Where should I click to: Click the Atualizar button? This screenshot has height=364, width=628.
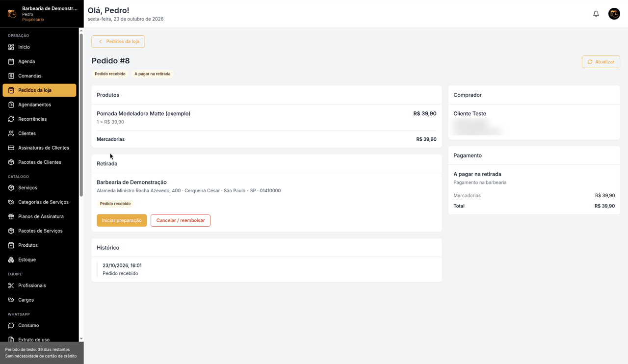tap(601, 62)
